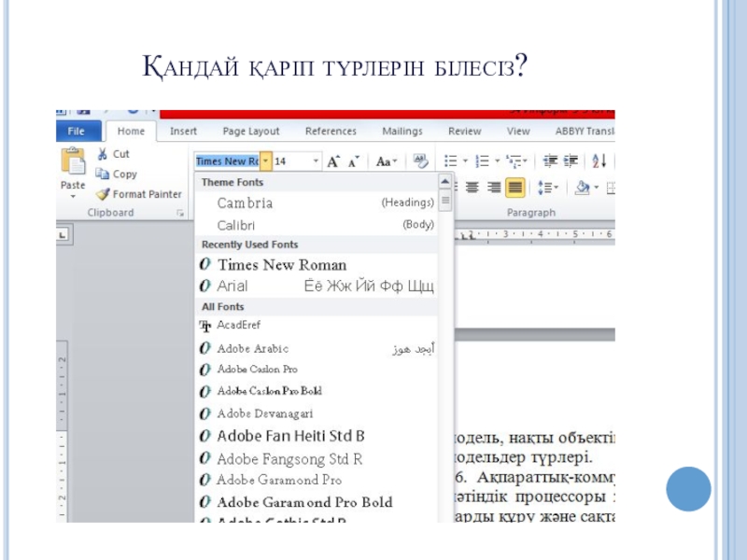Select Adobe Garamond Pro Bold font

(x=317, y=502)
